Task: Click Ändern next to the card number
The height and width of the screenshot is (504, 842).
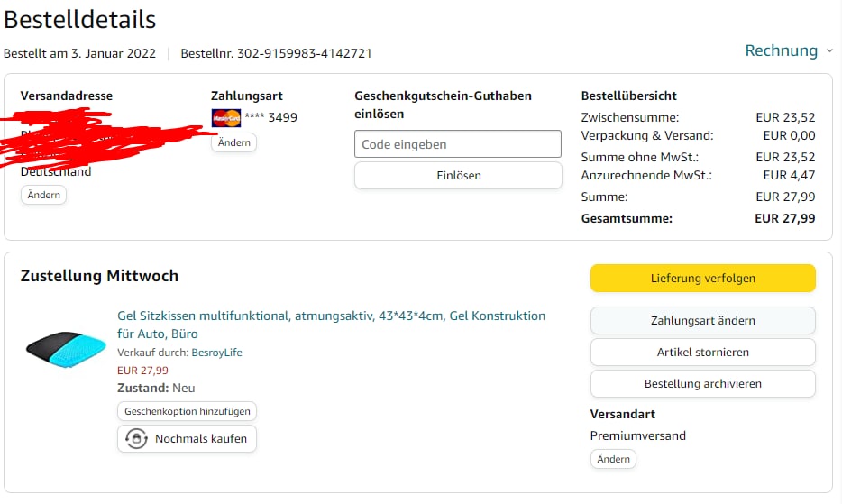Action: 233,142
